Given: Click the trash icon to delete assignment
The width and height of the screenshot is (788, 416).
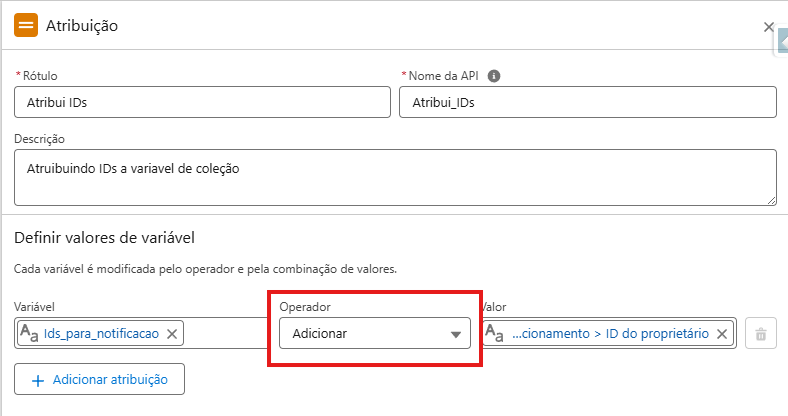Looking at the screenshot, I should 760,334.
